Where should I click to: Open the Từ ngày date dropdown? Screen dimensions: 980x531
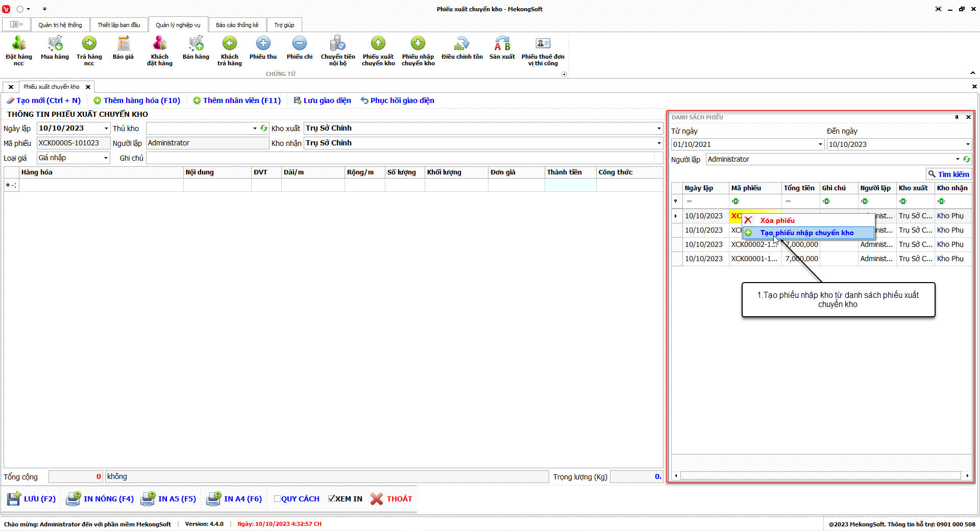(820, 144)
